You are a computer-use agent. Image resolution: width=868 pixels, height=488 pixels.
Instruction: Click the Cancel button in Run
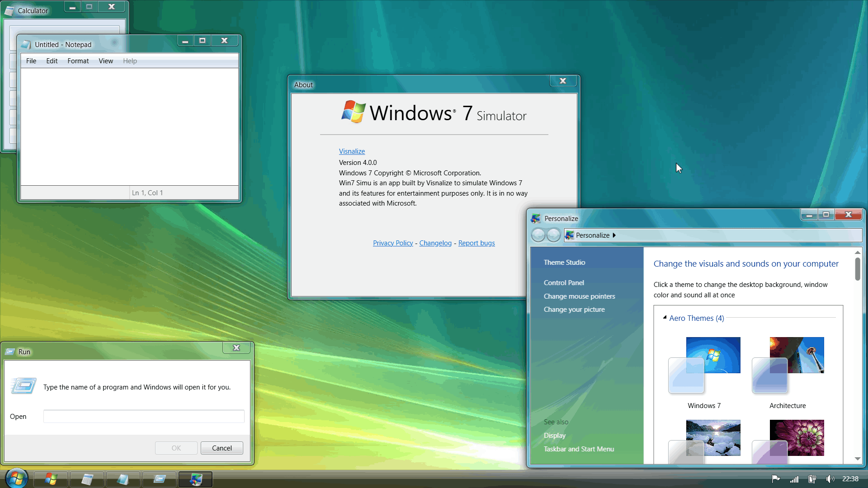coord(222,448)
